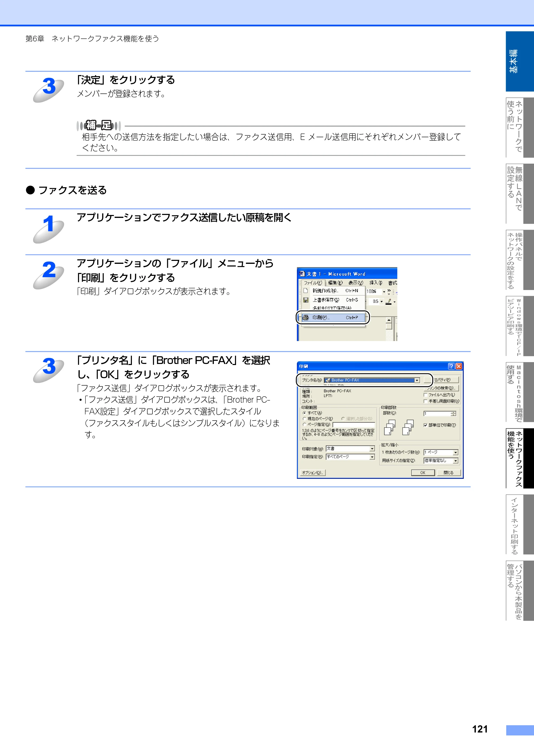
Task: Click the ページ指定 text input field
Action: 354,425
